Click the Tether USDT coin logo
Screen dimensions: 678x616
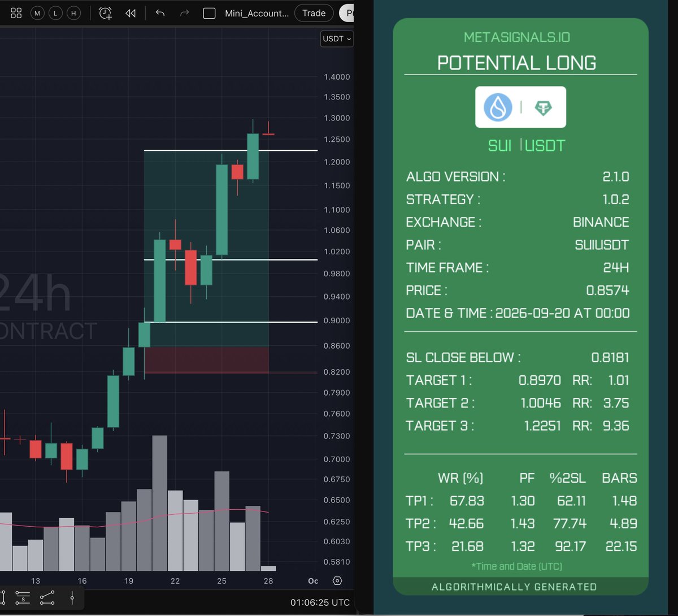(544, 107)
